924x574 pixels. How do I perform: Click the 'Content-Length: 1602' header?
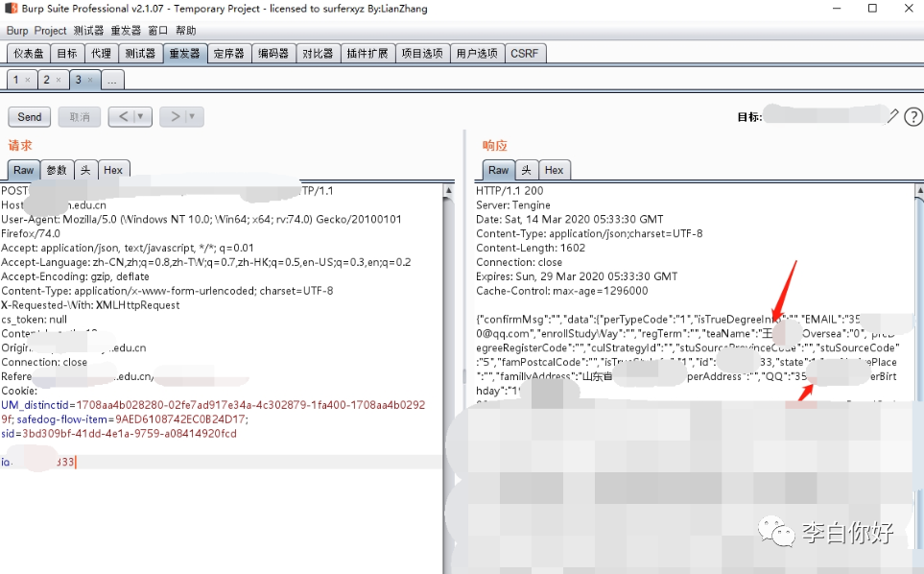coord(531,248)
